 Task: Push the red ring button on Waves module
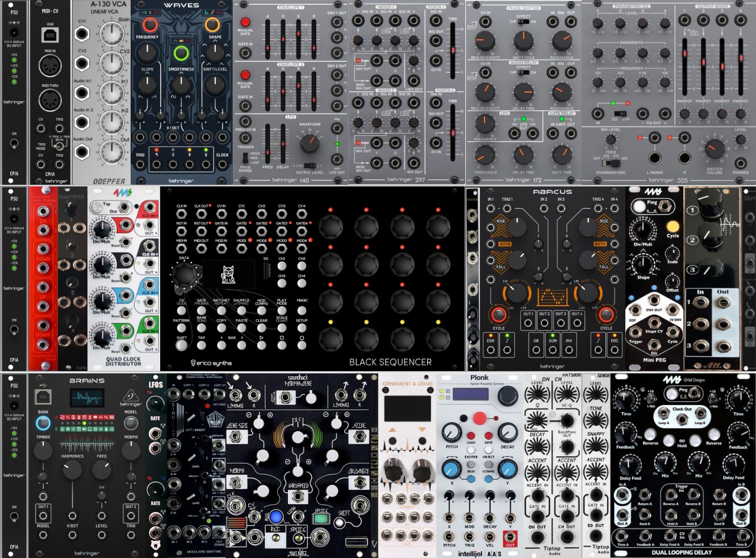tap(150, 24)
